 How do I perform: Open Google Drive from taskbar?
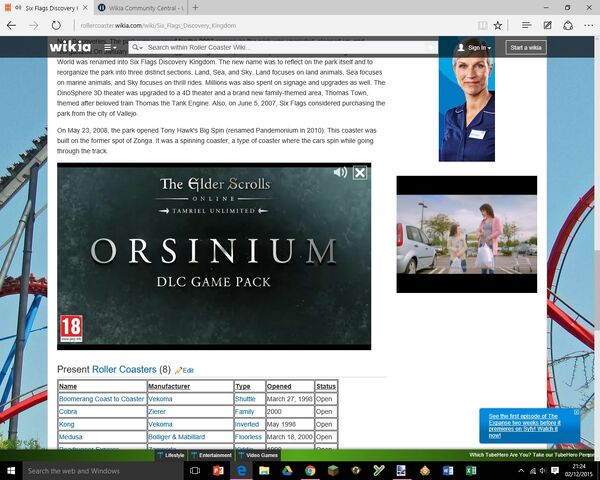[x=287, y=470]
